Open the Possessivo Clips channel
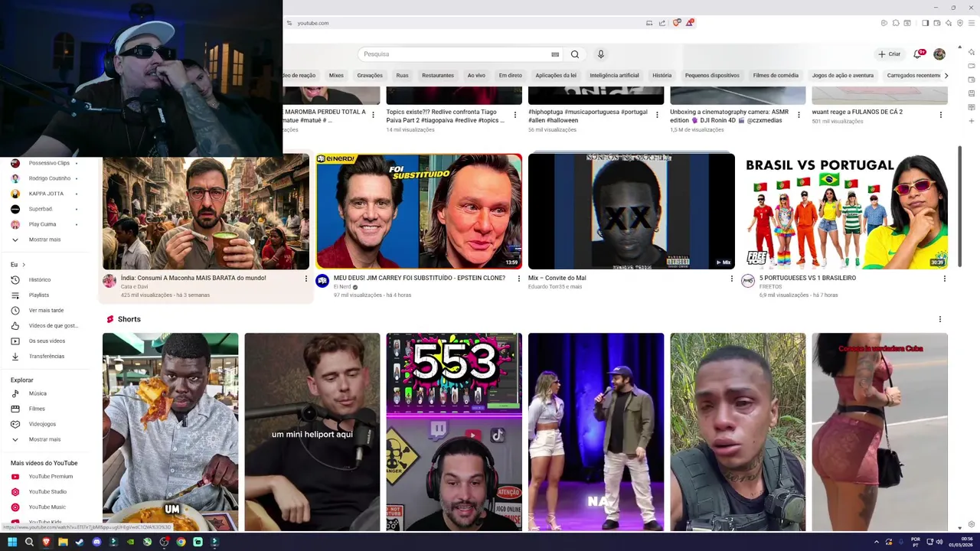The image size is (980, 551). pyautogui.click(x=51, y=163)
